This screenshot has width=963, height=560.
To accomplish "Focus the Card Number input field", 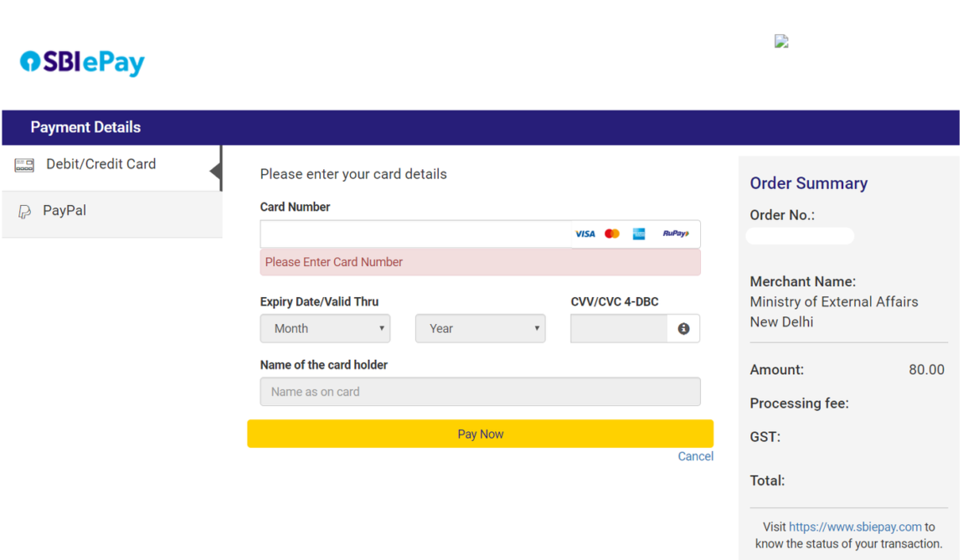I will pyautogui.click(x=416, y=234).
